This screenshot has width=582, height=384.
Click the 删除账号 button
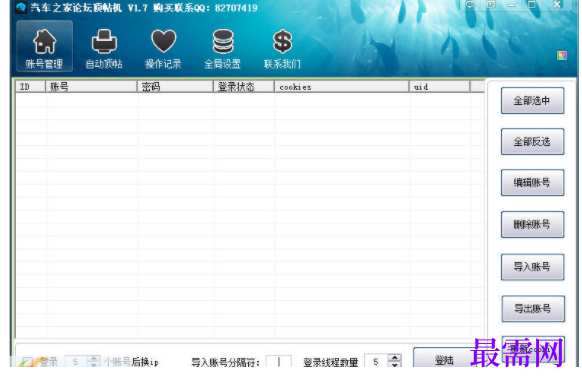[x=532, y=224]
